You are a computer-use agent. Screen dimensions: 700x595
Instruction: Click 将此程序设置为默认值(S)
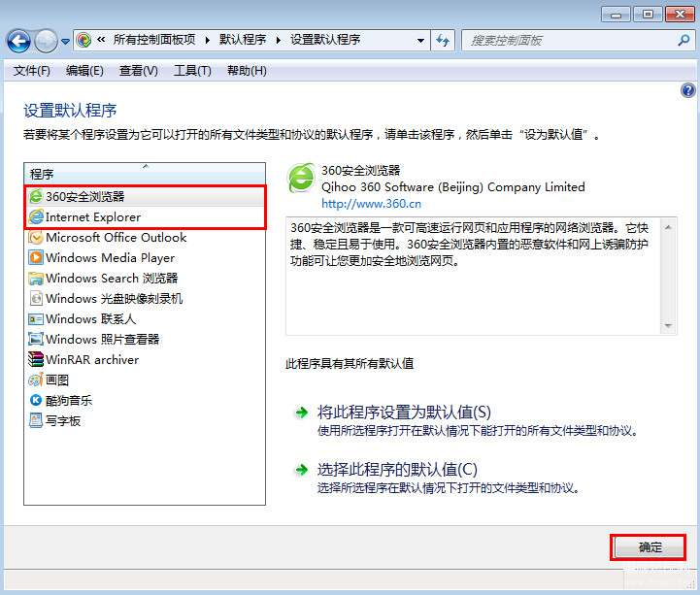404,412
